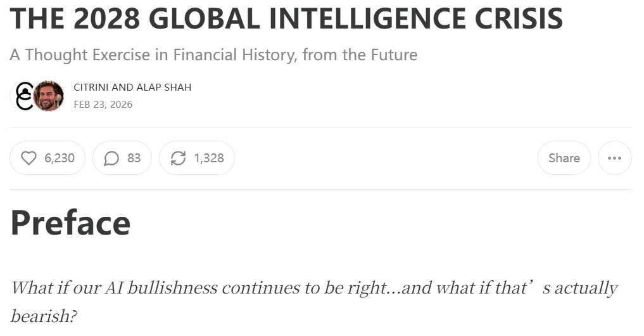Viewport: 644px width, 336px height.
Task: Click Alap Shah's profile photo
Action: [49, 96]
